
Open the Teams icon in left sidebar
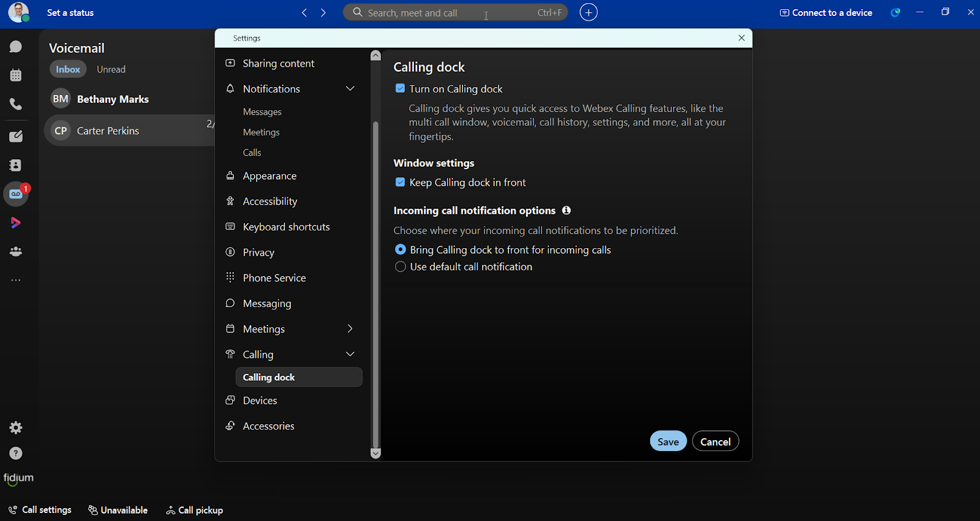[16, 251]
